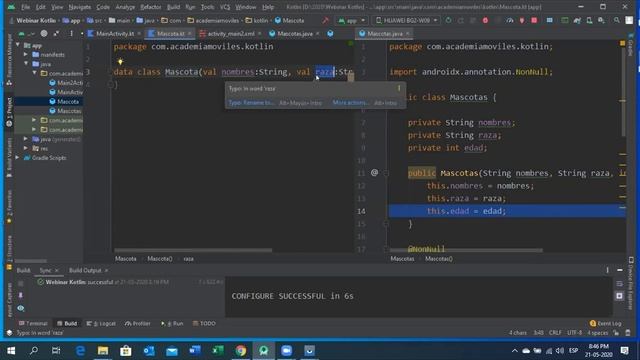The image size is (640, 360).
Task: Open the Navigate menu
Action: 80,7
